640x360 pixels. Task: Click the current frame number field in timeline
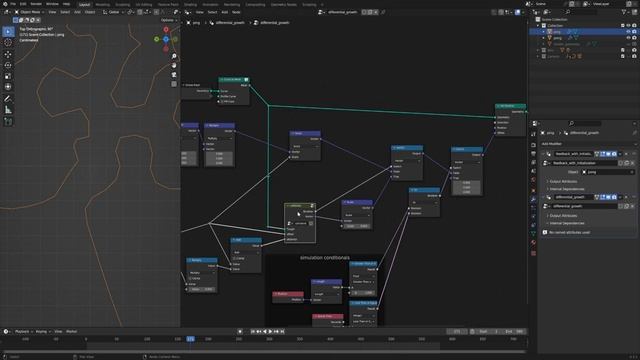click(457, 332)
